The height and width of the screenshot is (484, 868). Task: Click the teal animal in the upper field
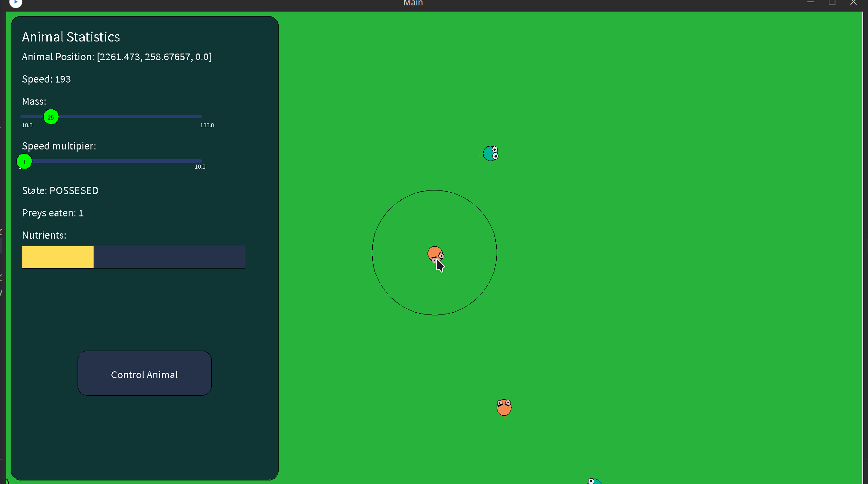(490, 153)
